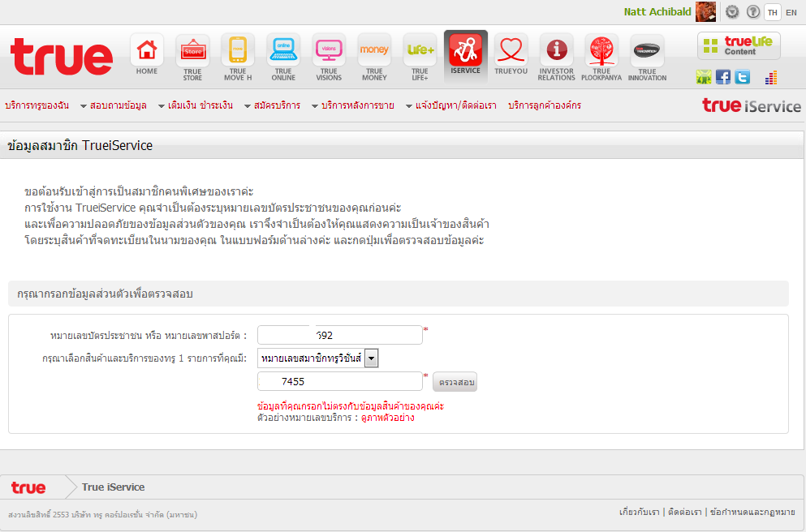
Task: Focus the service number field containing 7455
Action: pos(340,381)
